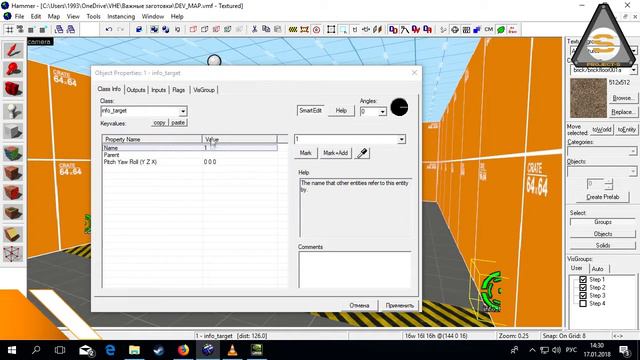640x360 pixels.
Task: Click the Group selection toolbar icon
Action: [154, 29]
